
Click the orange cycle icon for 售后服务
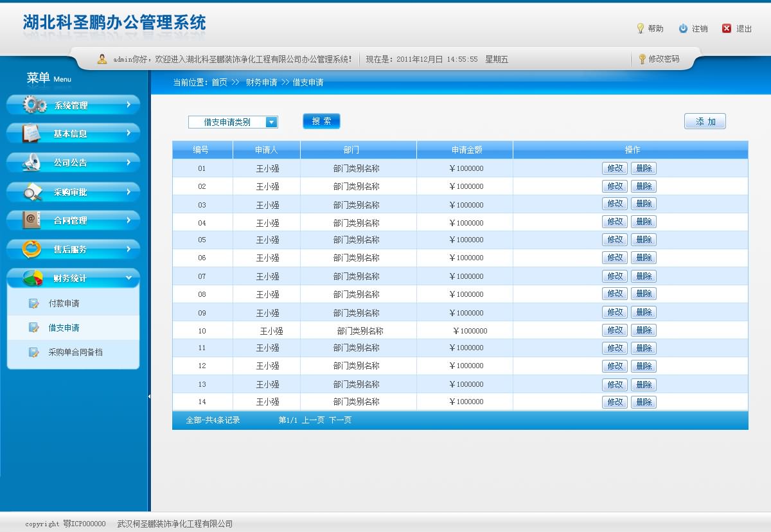tap(31, 249)
